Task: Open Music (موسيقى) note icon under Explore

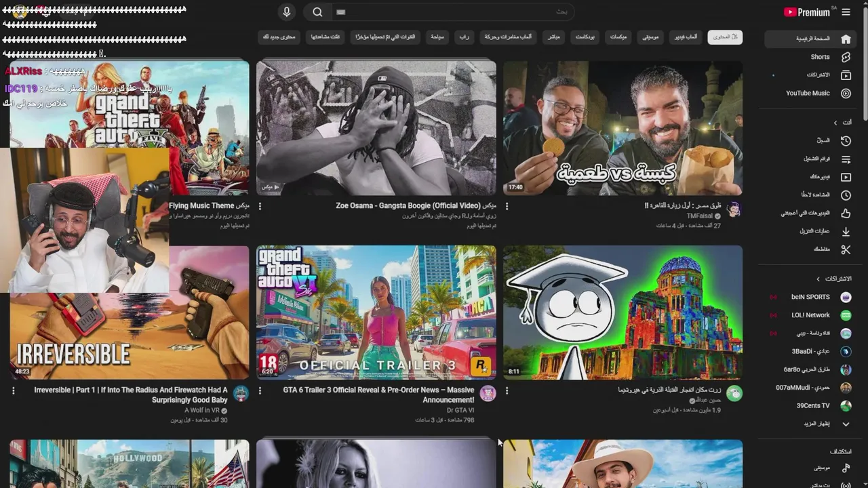Action: click(846, 468)
